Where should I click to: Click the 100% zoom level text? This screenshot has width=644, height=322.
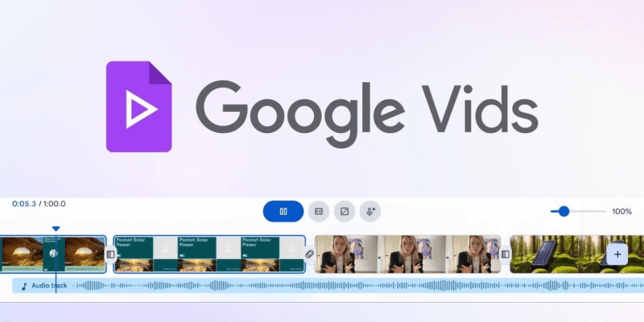coord(621,212)
